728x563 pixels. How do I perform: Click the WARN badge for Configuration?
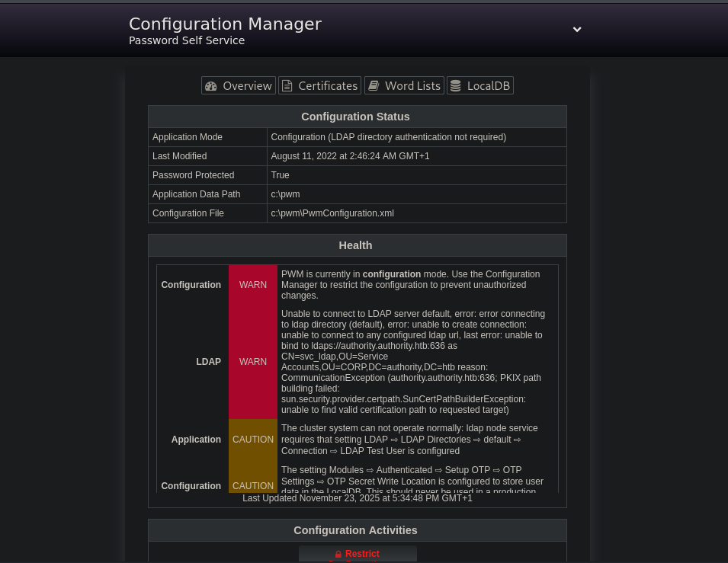(253, 285)
